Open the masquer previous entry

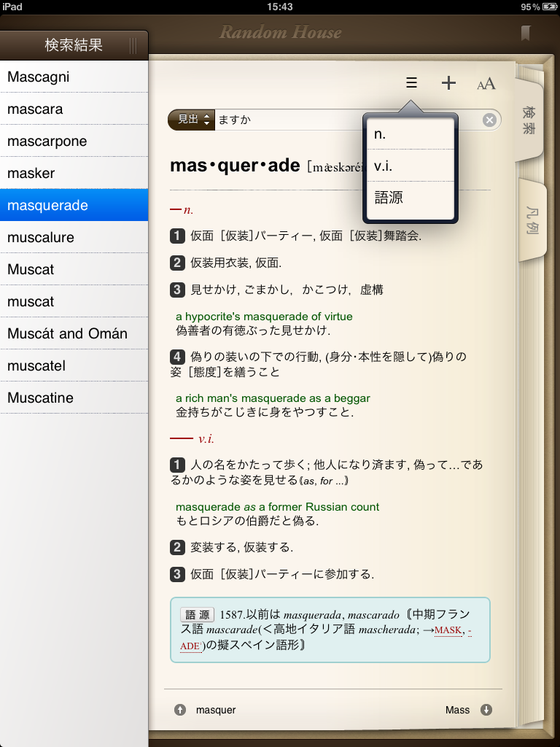pyautogui.click(x=216, y=710)
